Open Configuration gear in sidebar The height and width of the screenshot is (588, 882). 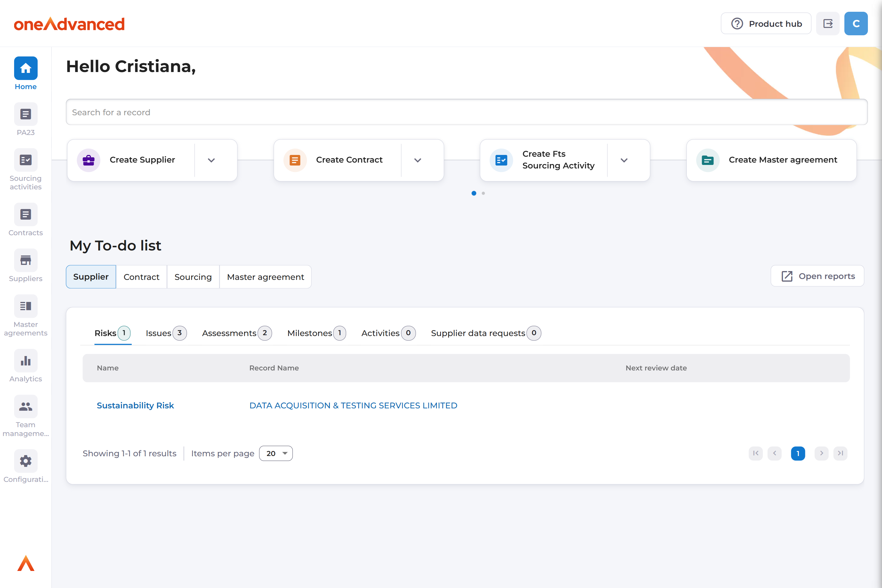(26, 461)
